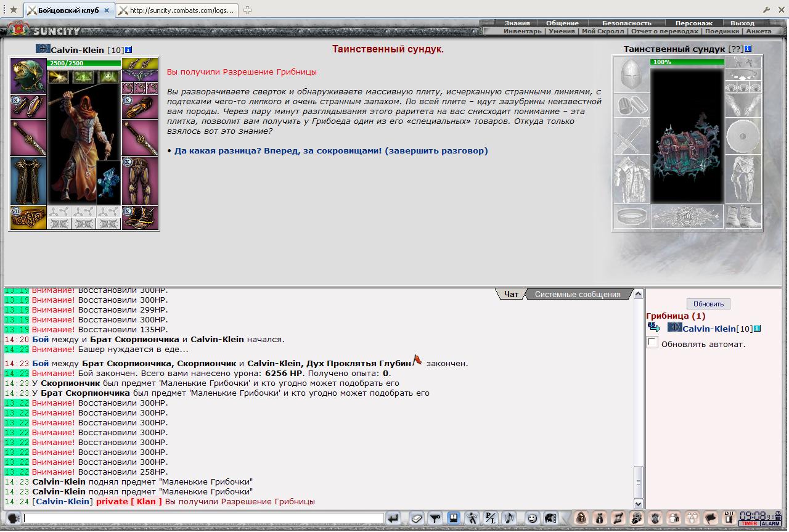789x532 pixels.
Task: Click the blue companion creature thumbnail
Action: pos(108,182)
